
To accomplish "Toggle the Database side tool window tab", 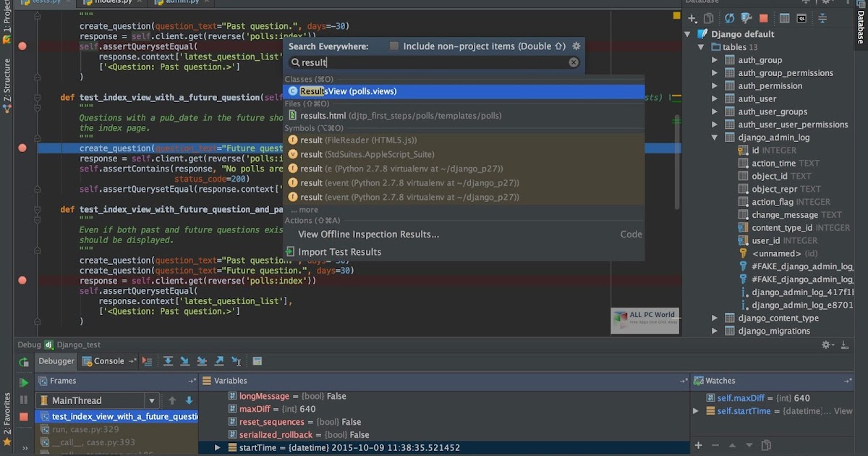I will (x=861, y=22).
